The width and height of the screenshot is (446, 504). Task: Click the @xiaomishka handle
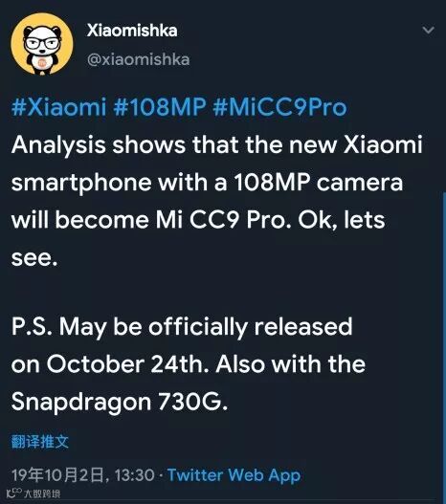click(x=139, y=60)
